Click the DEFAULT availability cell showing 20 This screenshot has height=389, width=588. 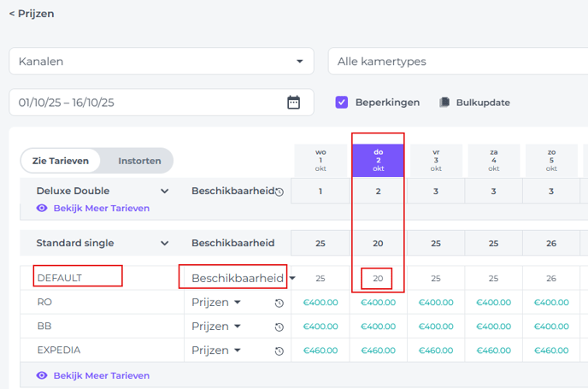pyautogui.click(x=378, y=279)
